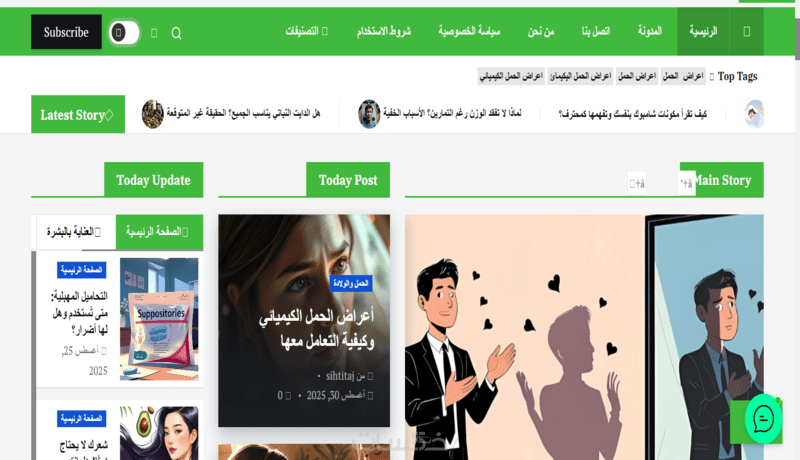Image resolution: width=800 pixels, height=460 pixels.
Task: Expand the التصنيفات categories dropdown
Action: 307,31
